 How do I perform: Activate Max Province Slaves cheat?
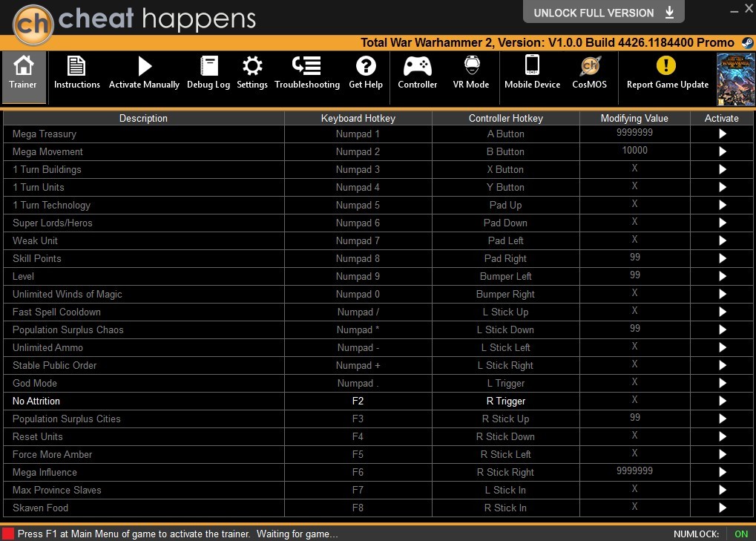pos(723,491)
